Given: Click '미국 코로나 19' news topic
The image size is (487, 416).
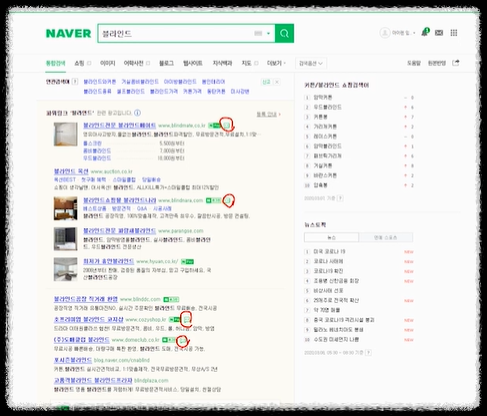Looking at the screenshot, I should (329, 251).
